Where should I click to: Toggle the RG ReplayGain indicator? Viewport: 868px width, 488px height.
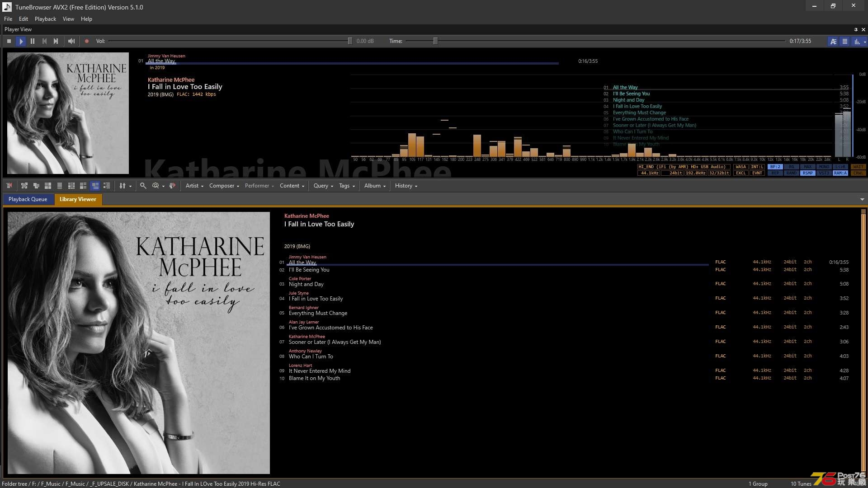click(792, 167)
